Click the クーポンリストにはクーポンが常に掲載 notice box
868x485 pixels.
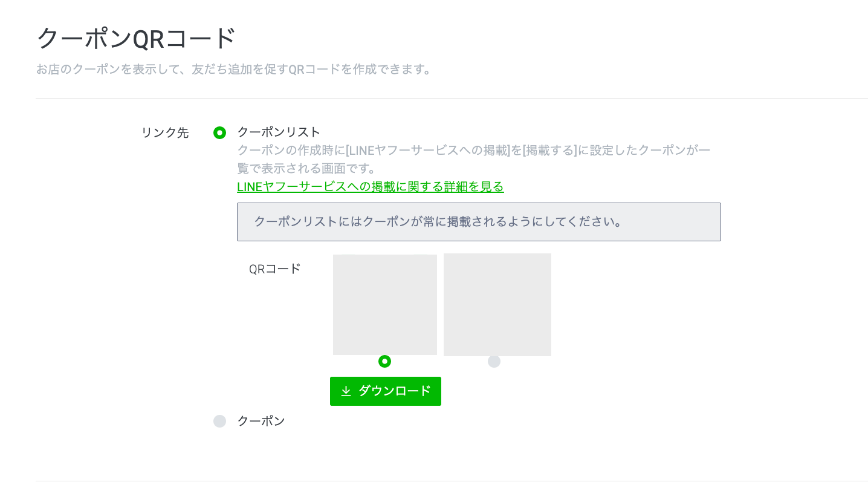pos(478,222)
